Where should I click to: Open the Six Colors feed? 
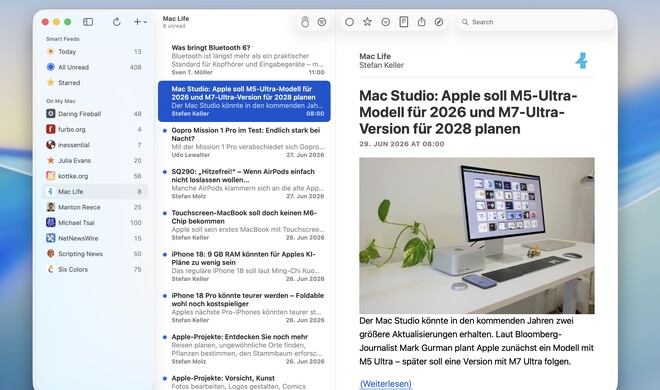(x=95, y=270)
